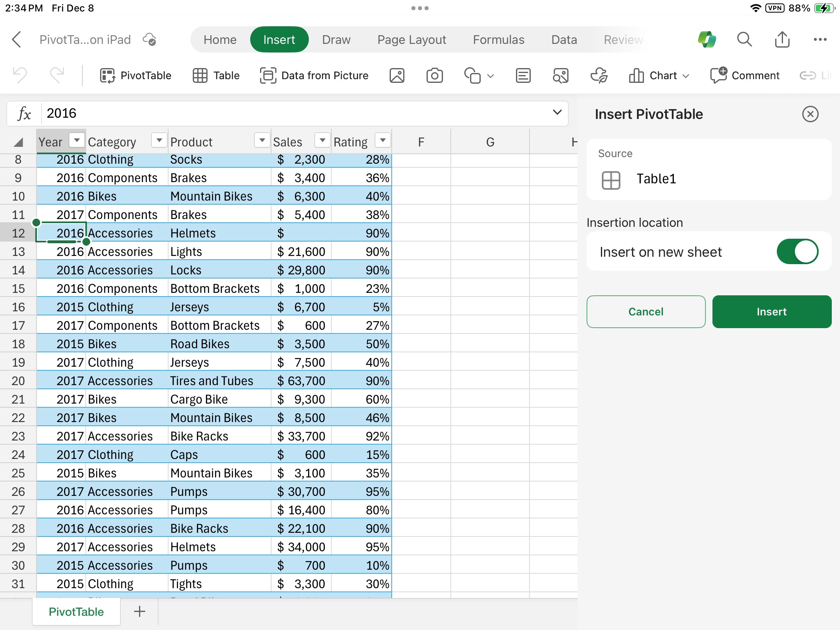Click the undo icon in toolbar
840x630 pixels.
point(21,75)
